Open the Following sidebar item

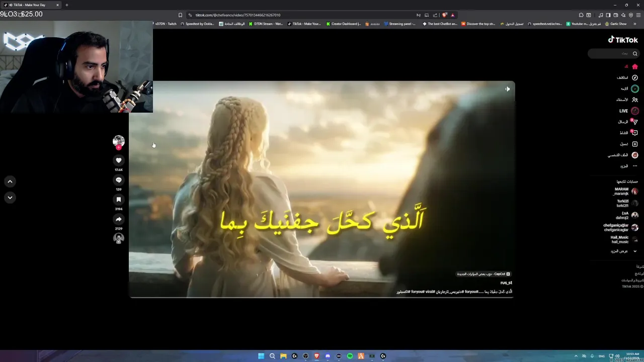pos(628,88)
